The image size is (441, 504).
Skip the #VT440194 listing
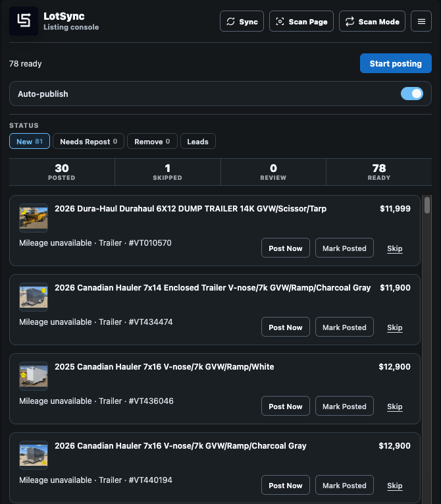pos(395,486)
